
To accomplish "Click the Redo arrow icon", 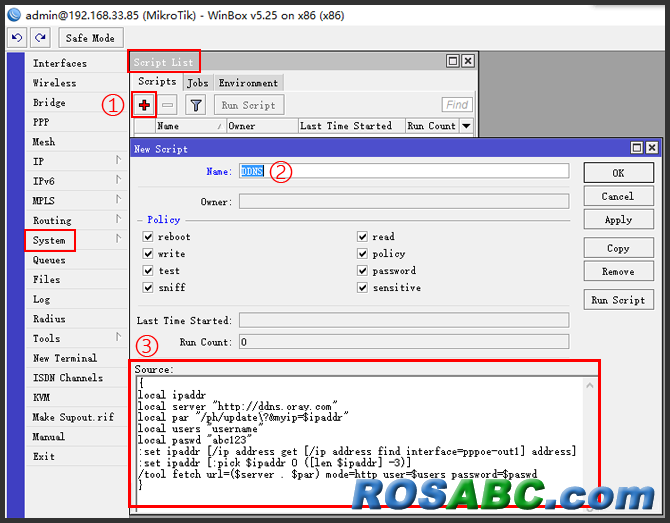I will tap(40, 38).
